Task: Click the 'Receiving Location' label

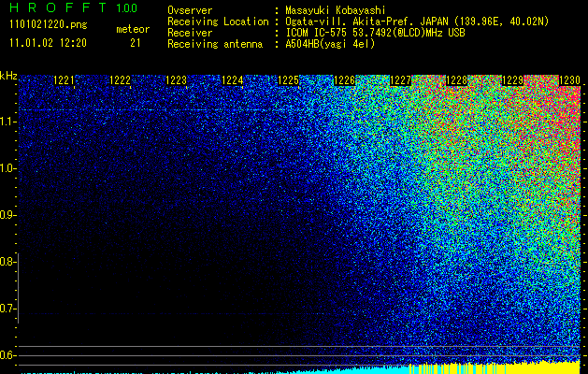Action: [x=218, y=22]
